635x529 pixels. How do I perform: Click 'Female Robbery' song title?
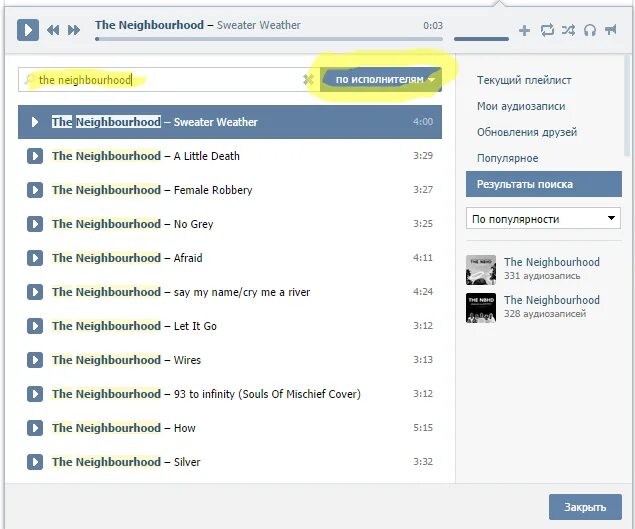[x=213, y=190]
